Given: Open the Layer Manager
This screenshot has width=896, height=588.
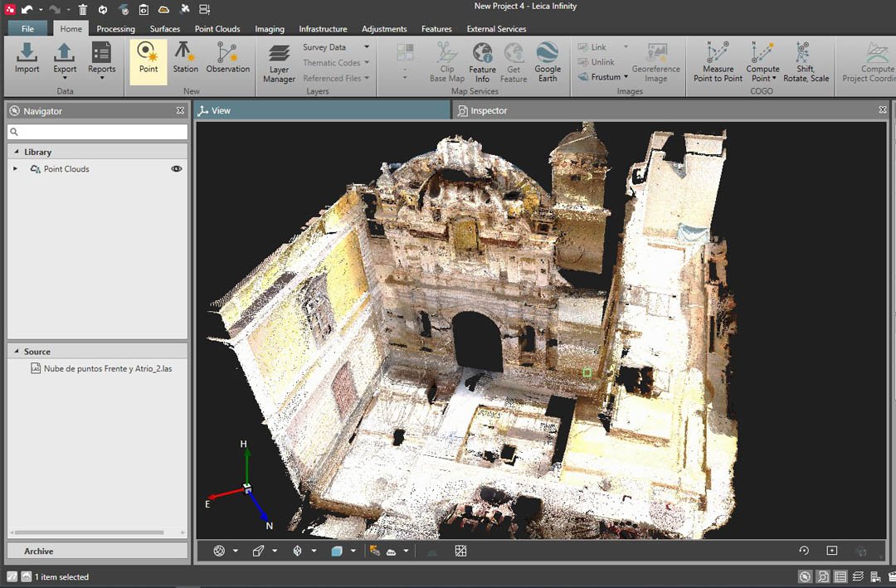Looking at the screenshot, I should 279,64.
